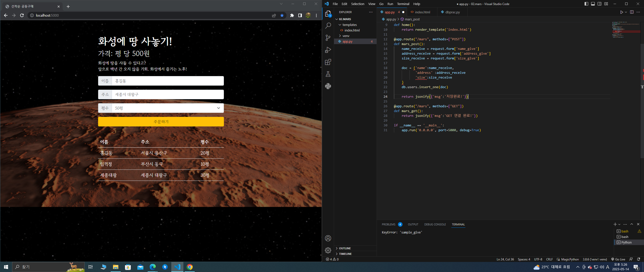Image resolution: width=644 pixels, height=272 pixels.
Task: Click the name (이름) input field
Action: 168,81
